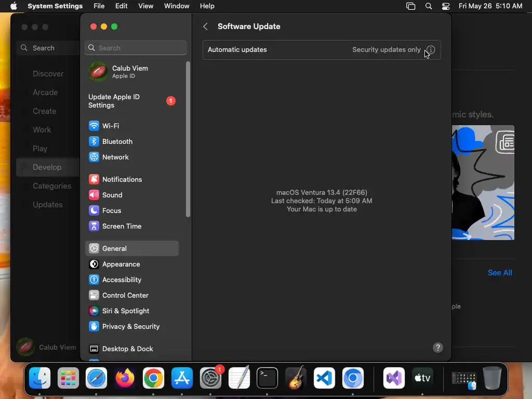Open GarageBand from the Dock

tap(296, 378)
